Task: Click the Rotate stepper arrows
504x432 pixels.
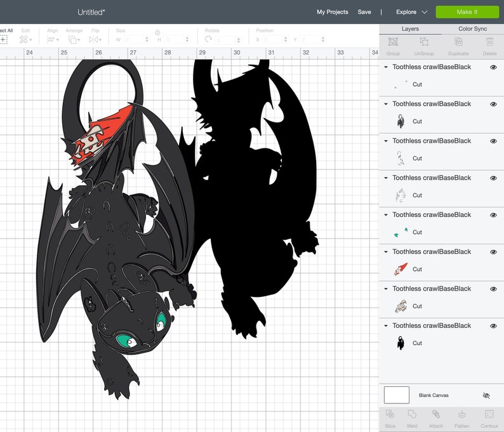Action: [239, 39]
